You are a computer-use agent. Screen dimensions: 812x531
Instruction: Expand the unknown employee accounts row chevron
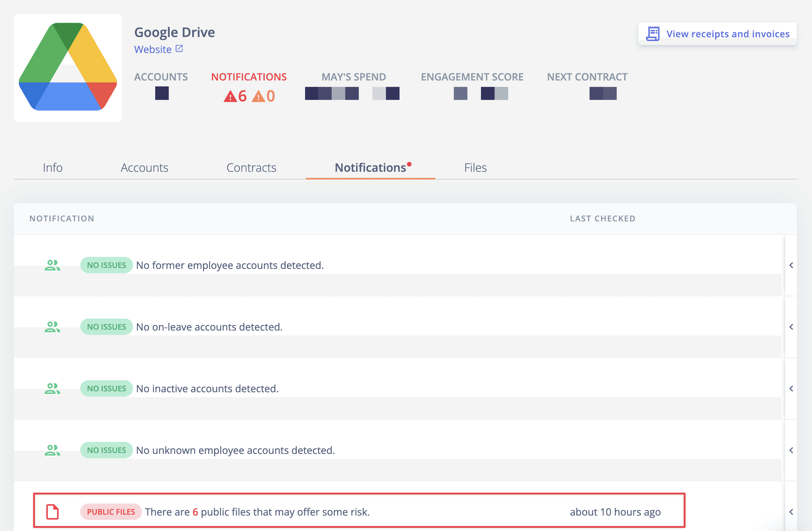coord(791,450)
